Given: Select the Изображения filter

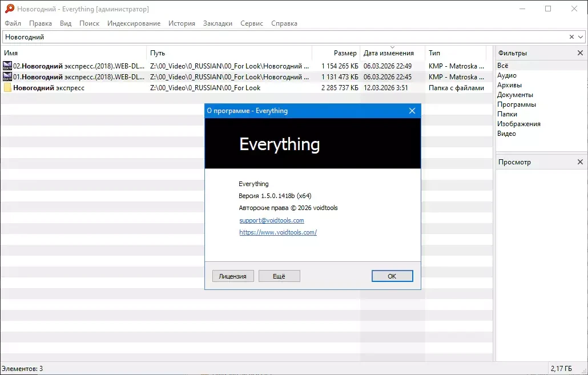Looking at the screenshot, I should pyautogui.click(x=518, y=124).
